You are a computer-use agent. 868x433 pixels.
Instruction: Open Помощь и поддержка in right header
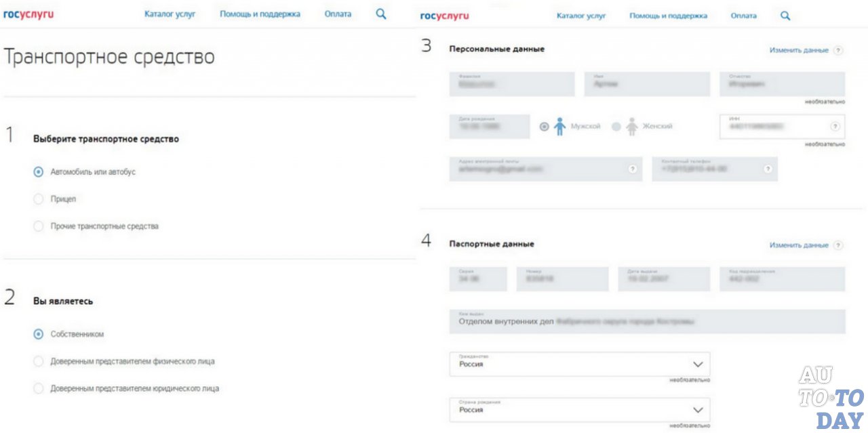coord(668,16)
